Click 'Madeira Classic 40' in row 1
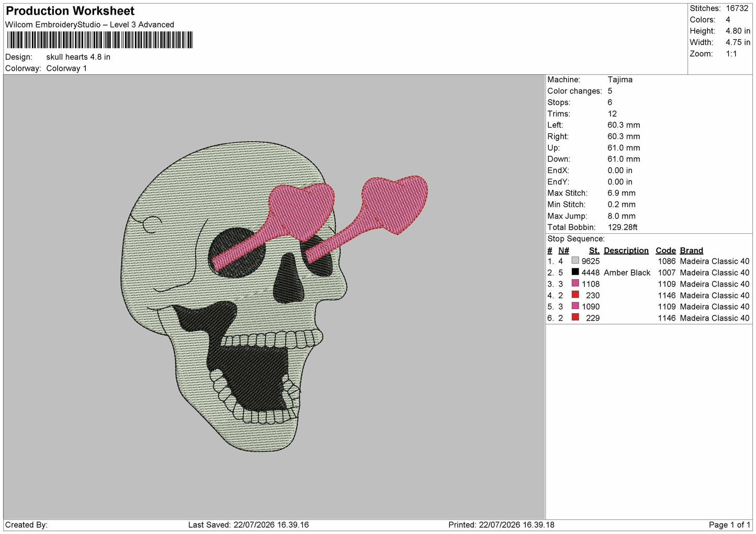The image size is (756, 534). pos(715,261)
